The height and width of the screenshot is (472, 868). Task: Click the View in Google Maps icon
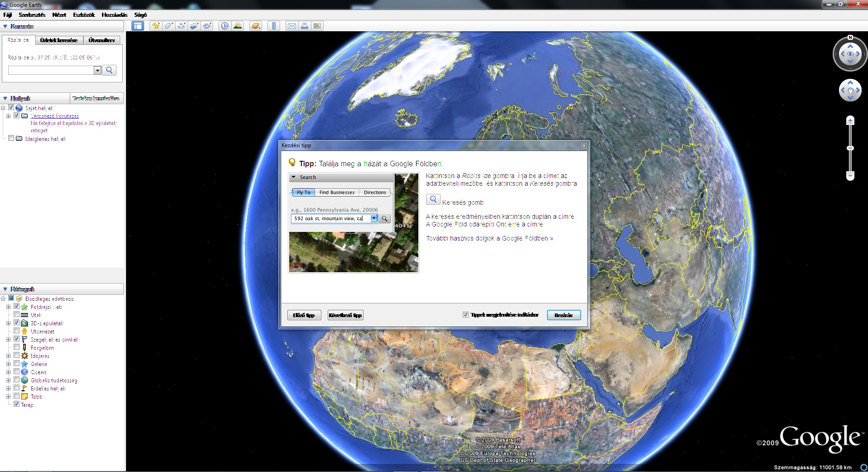point(317,26)
